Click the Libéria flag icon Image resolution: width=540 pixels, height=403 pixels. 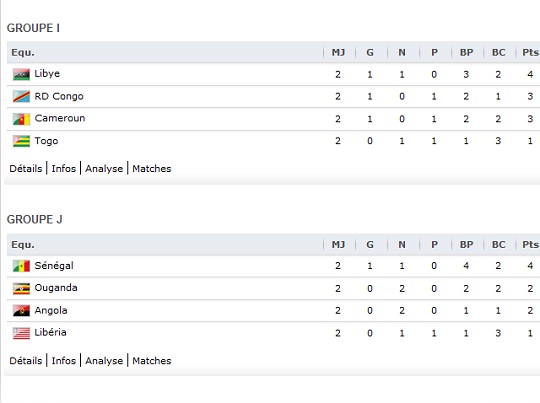coord(21,333)
